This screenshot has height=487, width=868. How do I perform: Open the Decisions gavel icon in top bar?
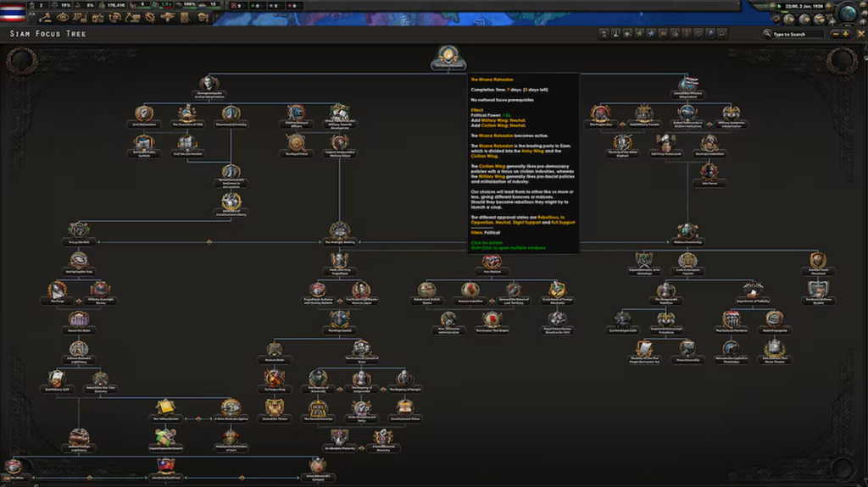45,18
